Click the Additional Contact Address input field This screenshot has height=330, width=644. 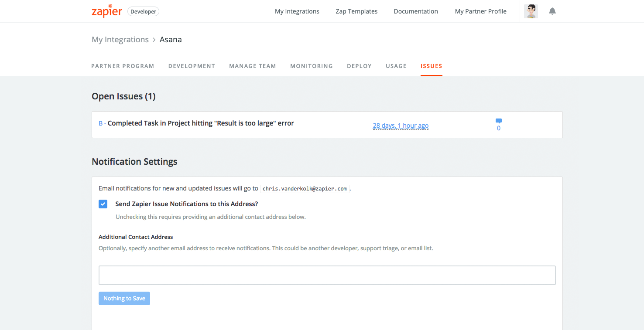tap(327, 276)
